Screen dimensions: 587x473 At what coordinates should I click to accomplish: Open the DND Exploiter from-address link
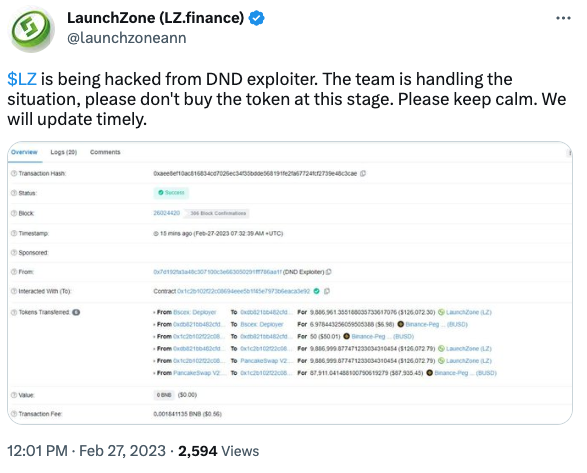click(x=217, y=272)
